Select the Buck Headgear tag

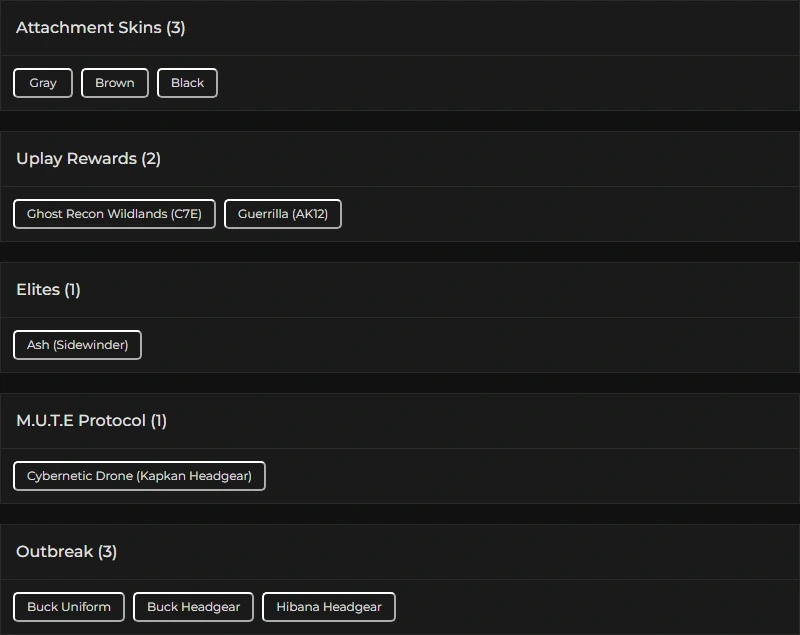pyautogui.click(x=193, y=607)
